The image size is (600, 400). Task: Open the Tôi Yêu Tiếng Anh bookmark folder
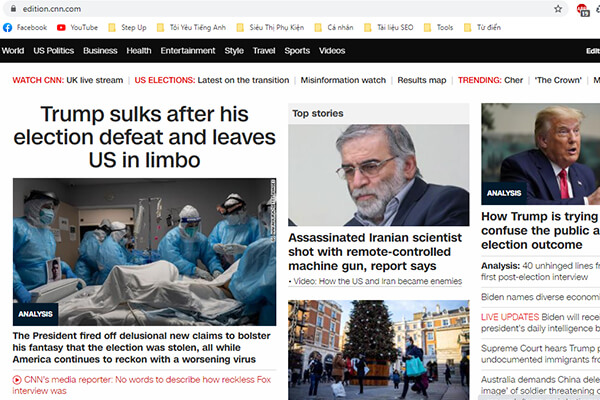coord(191,27)
